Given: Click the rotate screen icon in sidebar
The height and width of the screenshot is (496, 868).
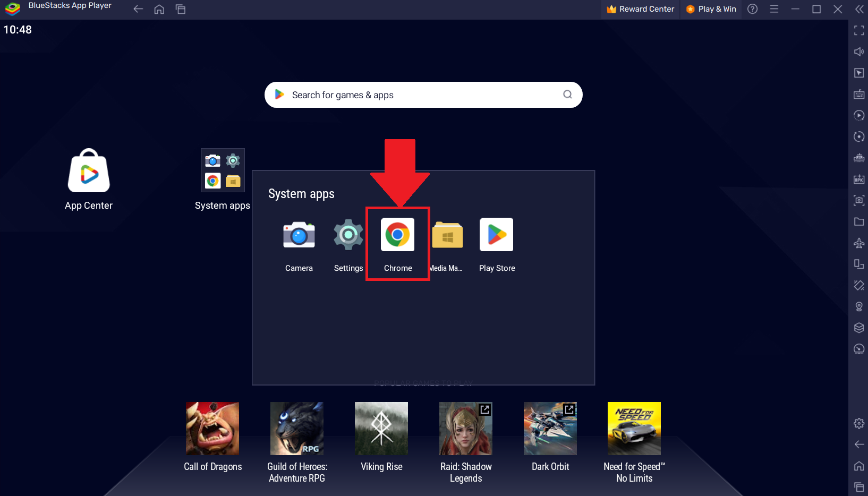Looking at the screenshot, I should [x=859, y=264].
